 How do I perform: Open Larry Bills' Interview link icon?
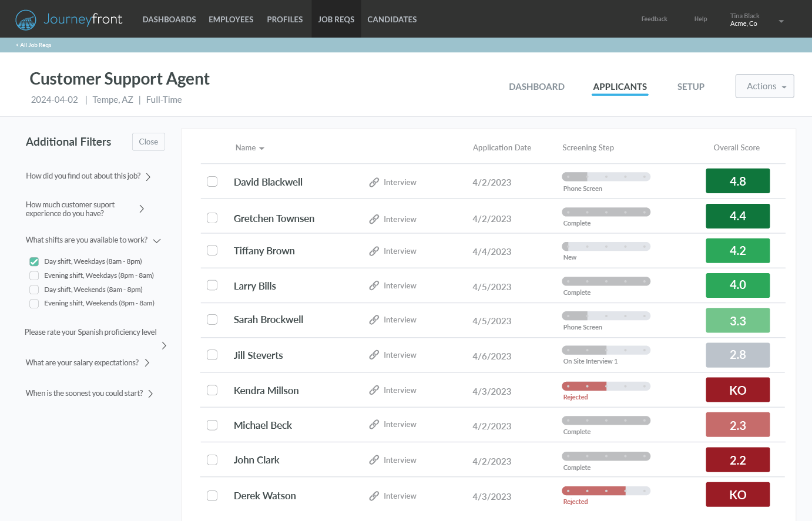click(374, 285)
